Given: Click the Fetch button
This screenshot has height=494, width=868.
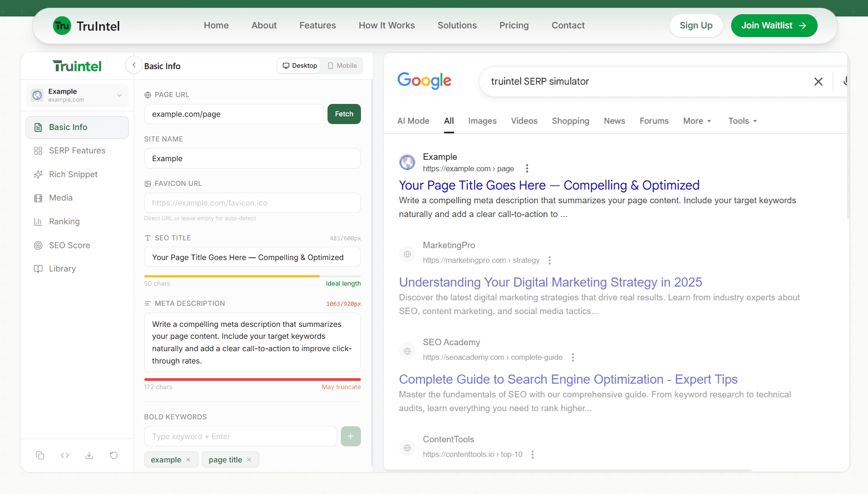Looking at the screenshot, I should pos(344,114).
